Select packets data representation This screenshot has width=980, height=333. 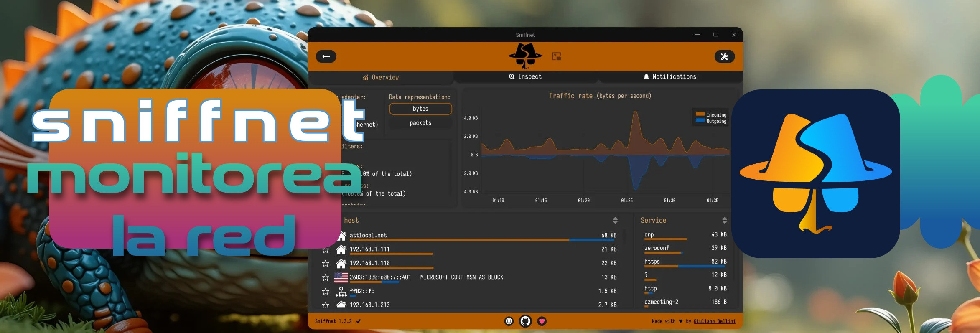(x=420, y=123)
